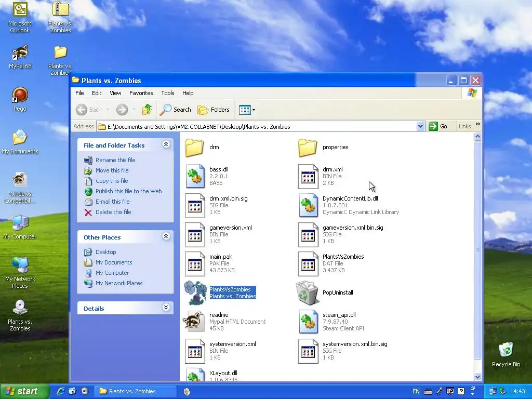Image resolution: width=532 pixels, height=399 pixels.
Task: Open the Favorites menu
Action: click(x=141, y=93)
